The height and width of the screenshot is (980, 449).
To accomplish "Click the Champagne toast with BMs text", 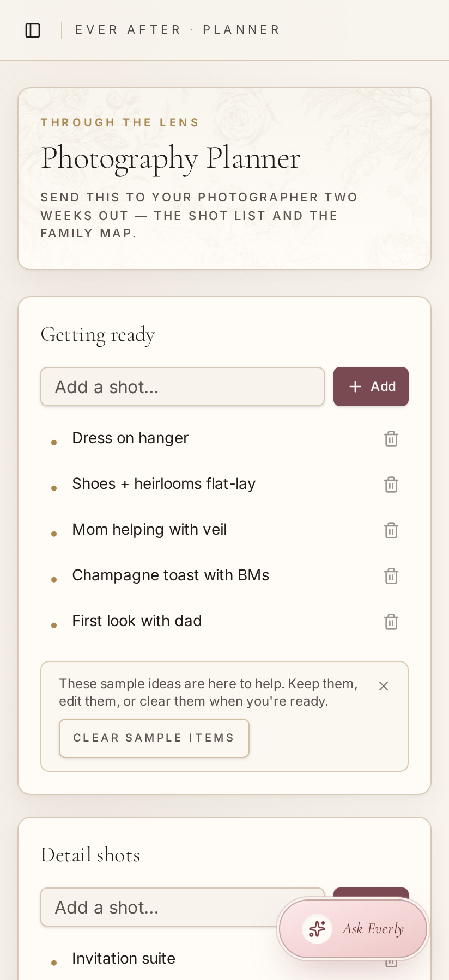I will click(171, 575).
